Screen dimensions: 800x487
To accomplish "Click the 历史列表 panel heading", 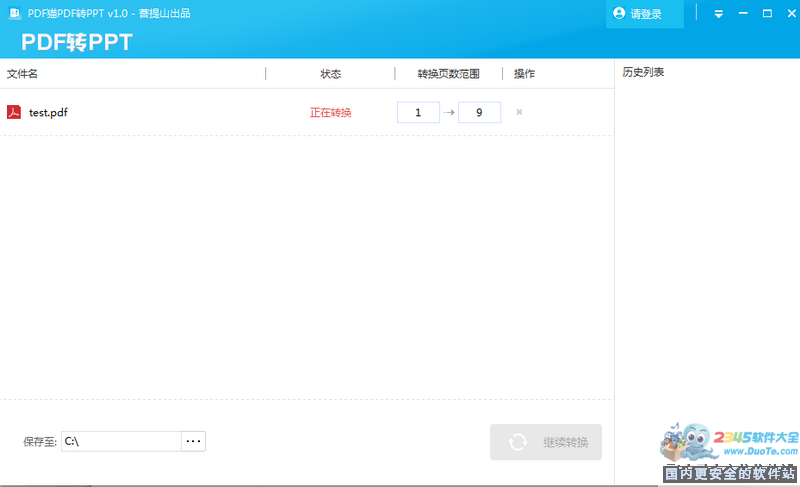I will [643, 72].
